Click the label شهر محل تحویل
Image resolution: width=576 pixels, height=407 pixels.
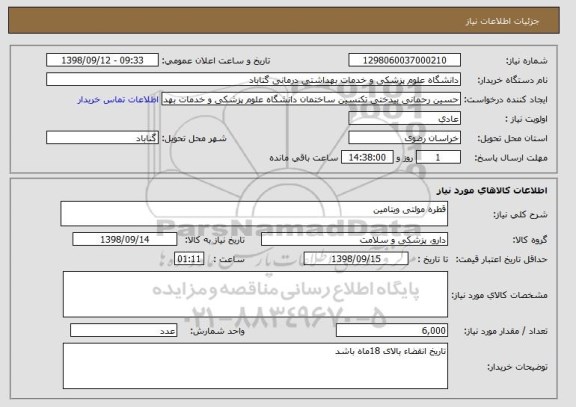pos(194,139)
